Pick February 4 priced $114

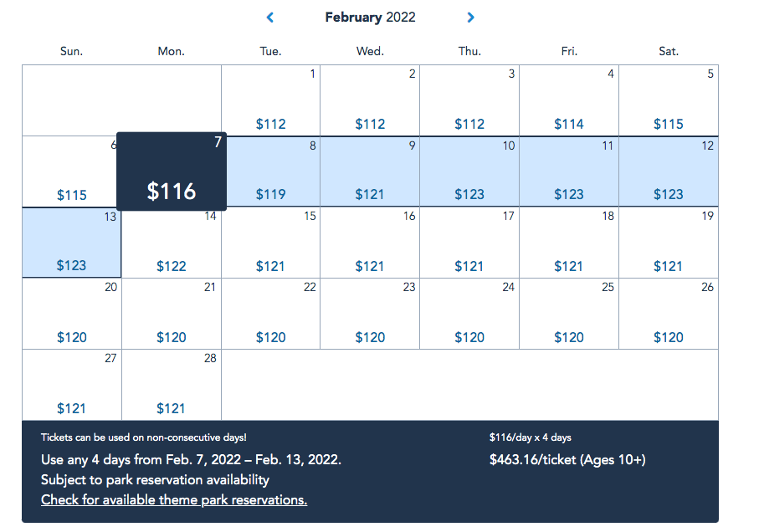click(569, 100)
